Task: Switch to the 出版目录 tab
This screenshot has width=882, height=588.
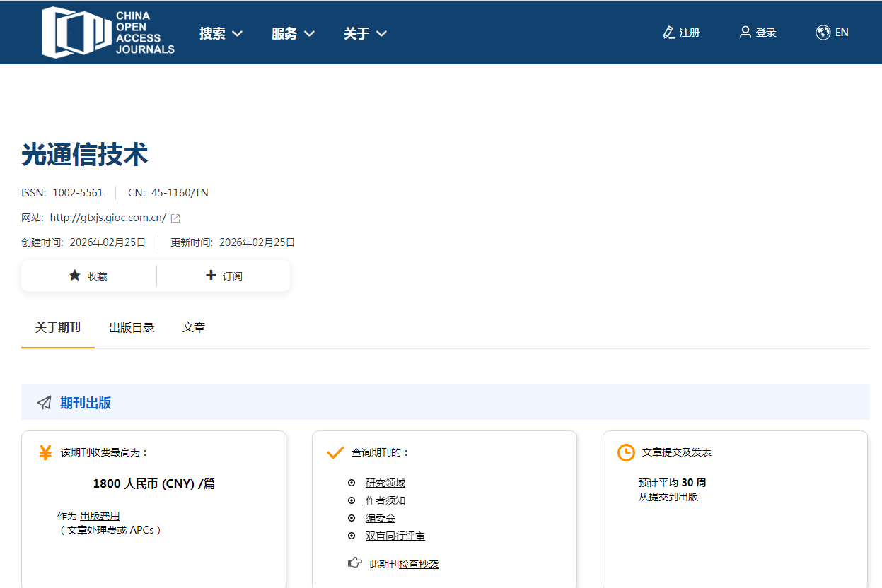Action: [x=132, y=328]
